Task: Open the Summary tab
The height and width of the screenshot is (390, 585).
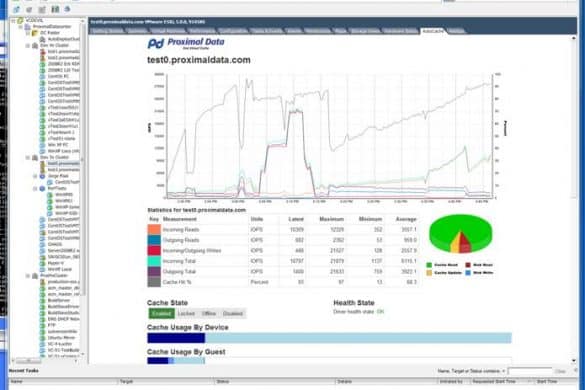Action: click(137, 31)
